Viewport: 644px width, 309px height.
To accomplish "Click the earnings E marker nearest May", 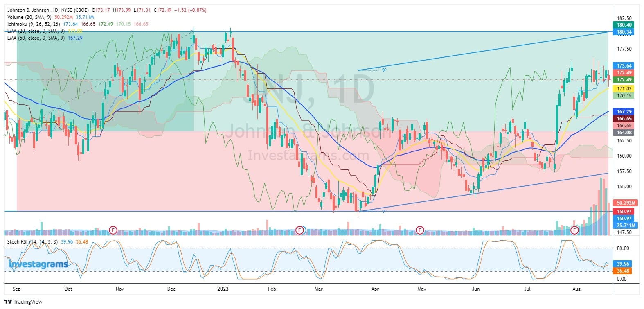I will pyautogui.click(x=419, y=231).
